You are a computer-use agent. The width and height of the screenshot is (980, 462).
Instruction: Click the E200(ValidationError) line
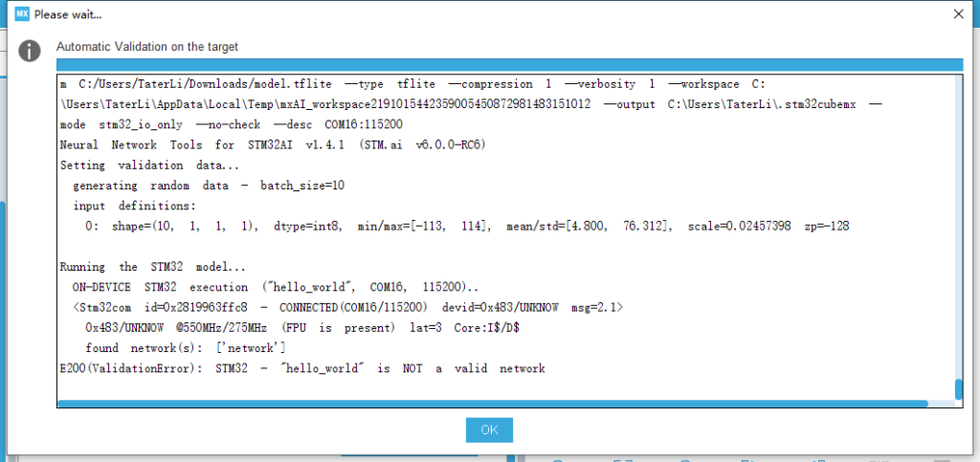click(x=302, y=368)
